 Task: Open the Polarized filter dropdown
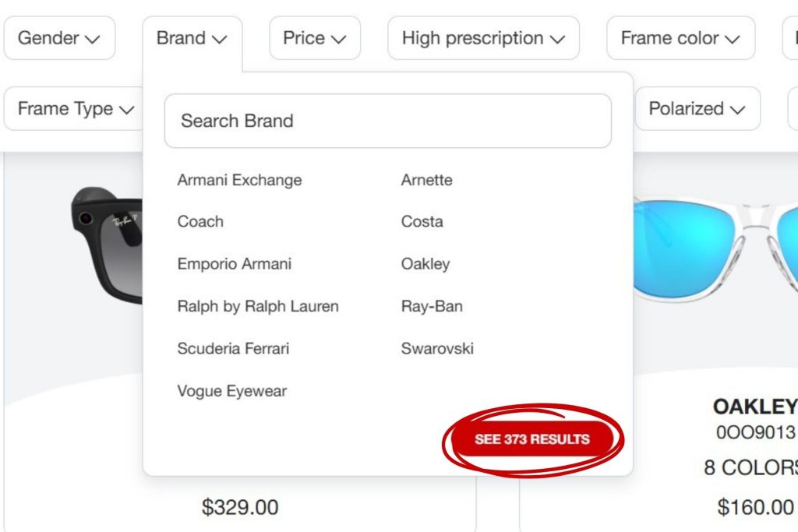click(697, 109)
